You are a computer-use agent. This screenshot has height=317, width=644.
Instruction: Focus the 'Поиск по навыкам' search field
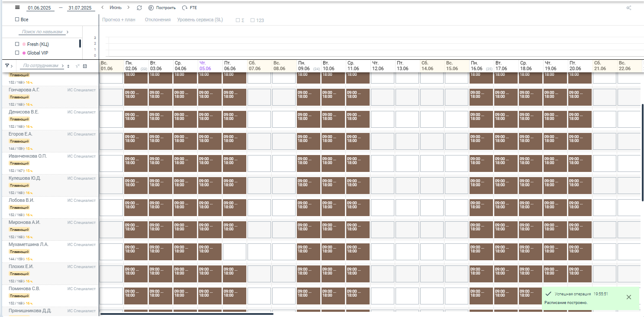point(42,32)
